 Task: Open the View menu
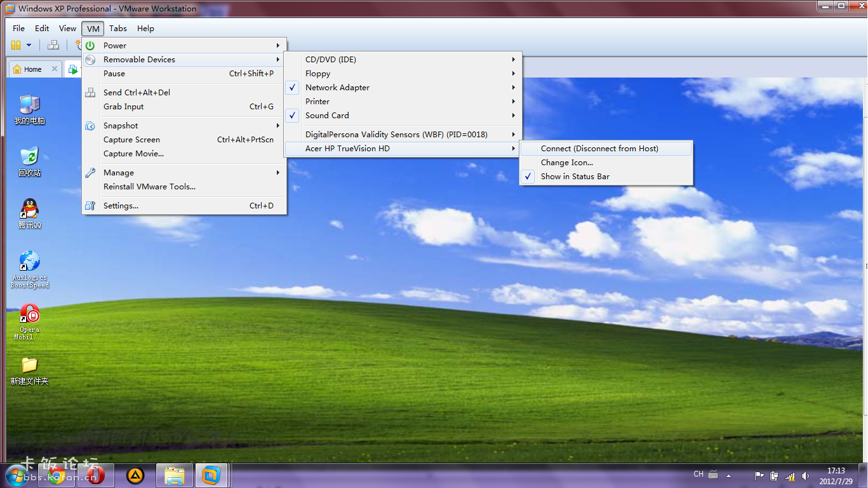pos(68,29)
